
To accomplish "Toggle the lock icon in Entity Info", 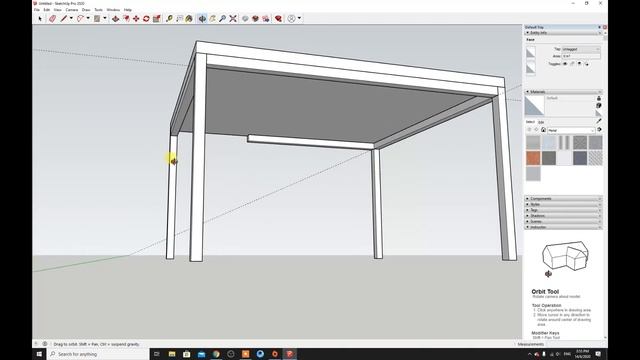I will click(x=572, y=64).
